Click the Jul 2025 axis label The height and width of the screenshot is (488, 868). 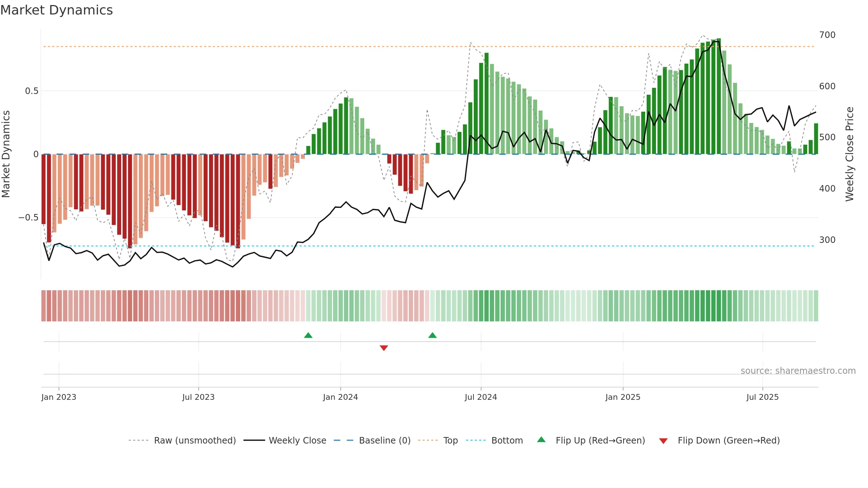tap(762, 397)
